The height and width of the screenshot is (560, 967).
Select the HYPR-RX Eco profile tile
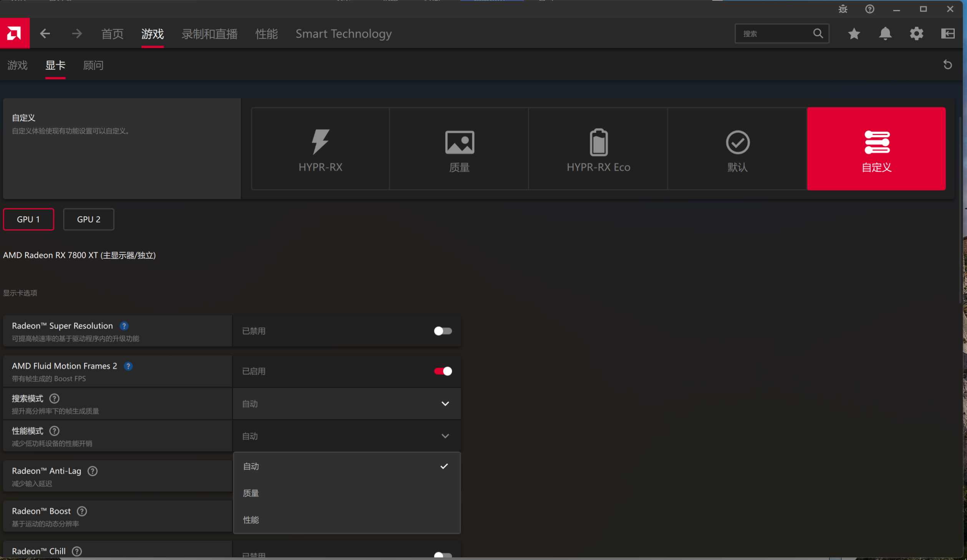[598, 149]
